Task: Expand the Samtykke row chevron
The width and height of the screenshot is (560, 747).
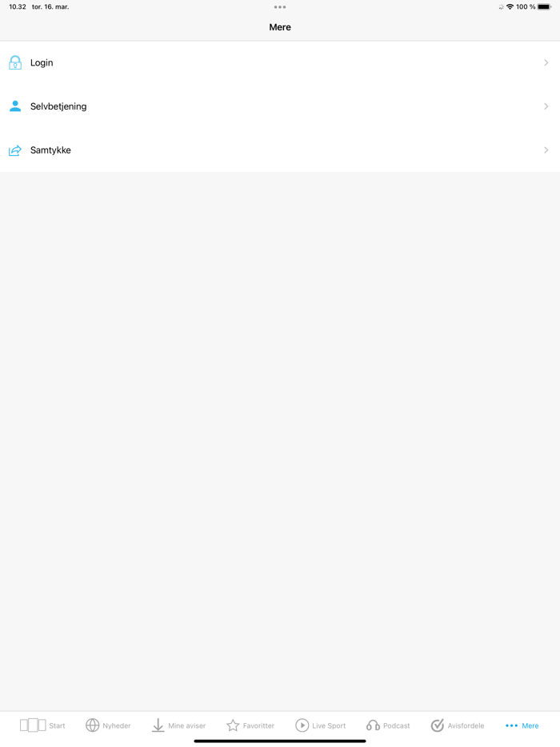Action: pos(546,150)
